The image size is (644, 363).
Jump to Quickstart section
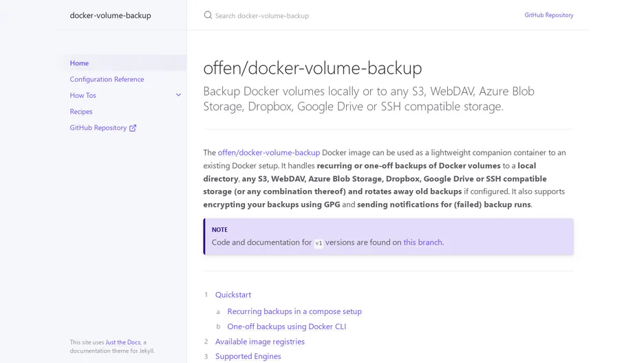point(233,295)
